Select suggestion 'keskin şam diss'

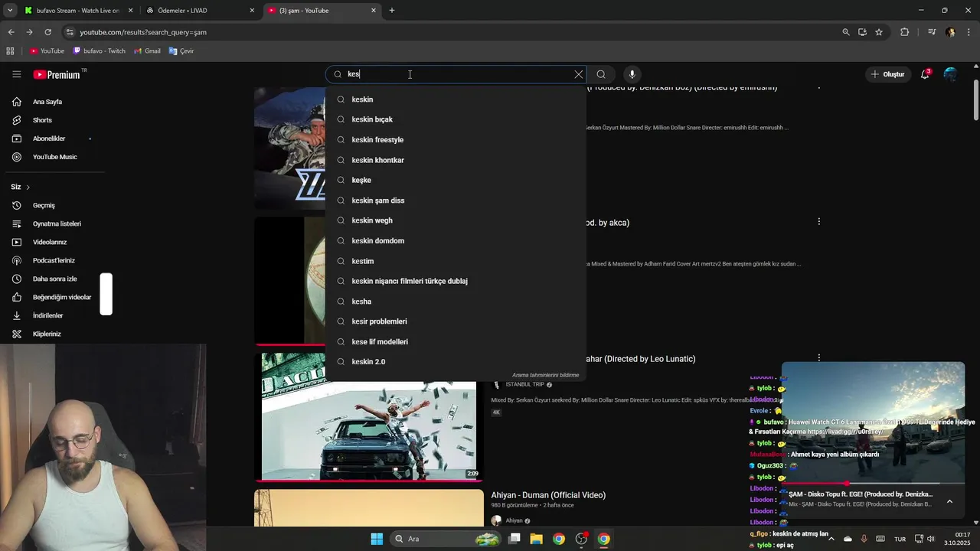[456, 201]
